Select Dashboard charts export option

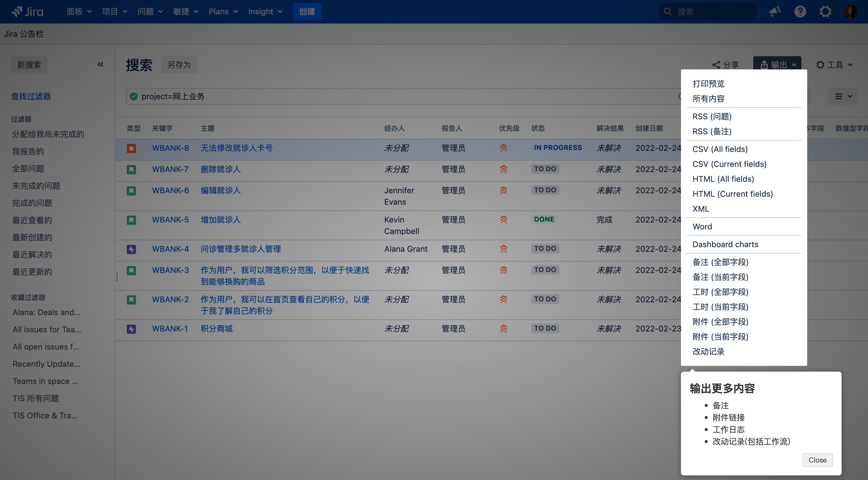[725, 244]
